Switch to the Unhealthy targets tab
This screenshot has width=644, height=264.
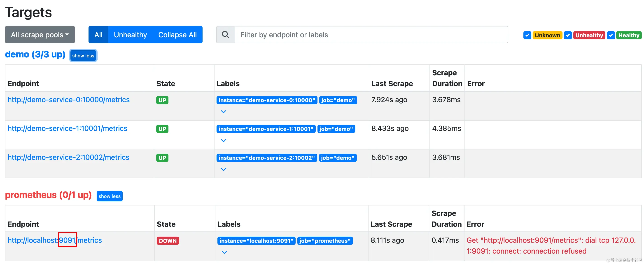coord(130,35)
